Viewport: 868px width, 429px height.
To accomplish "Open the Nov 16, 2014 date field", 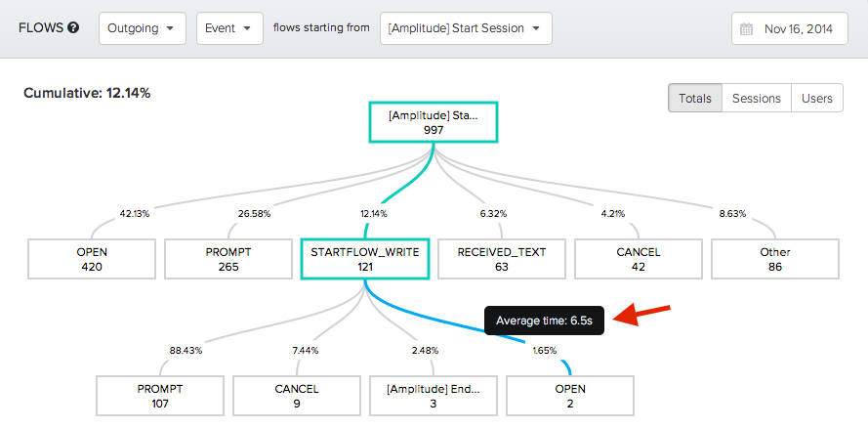I will (x=798, y=28).
